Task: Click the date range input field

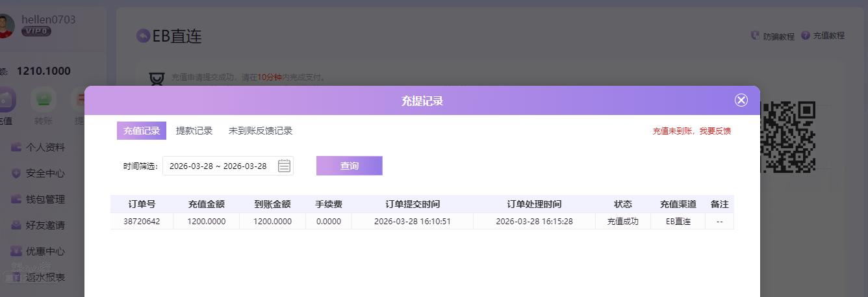Action: pyautogui.click(x=218, y=166)
